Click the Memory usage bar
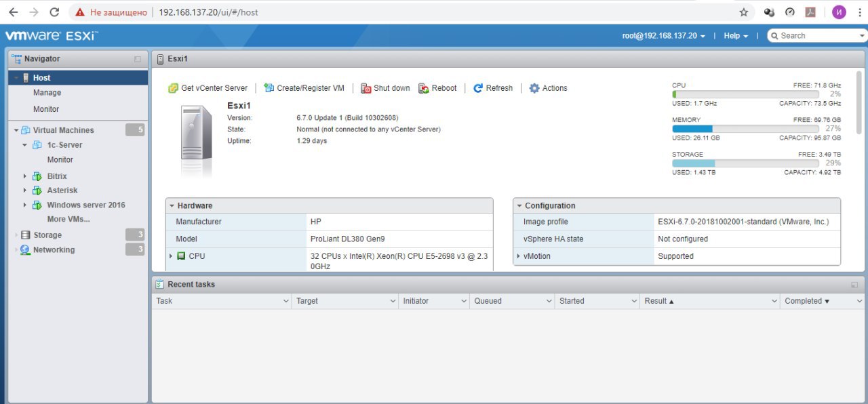The height and width of the screenshot is (404, 868). click(x=745, y=129)
